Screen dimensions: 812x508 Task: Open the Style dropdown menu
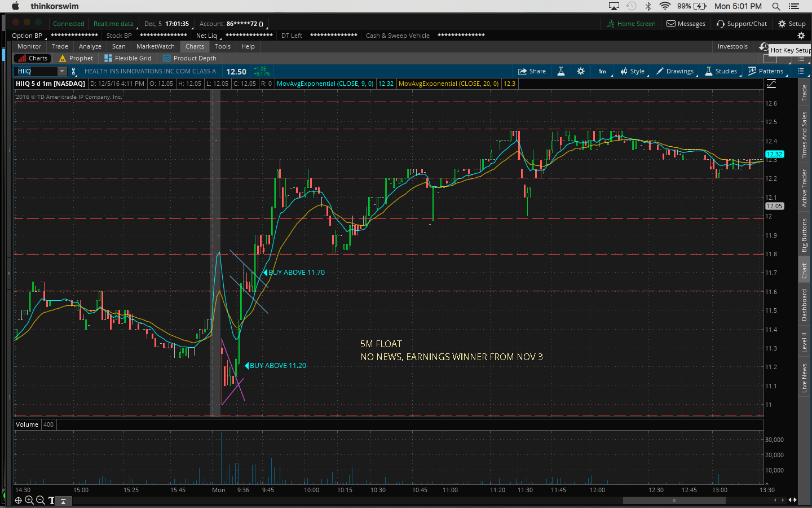(x=633, y=71)
